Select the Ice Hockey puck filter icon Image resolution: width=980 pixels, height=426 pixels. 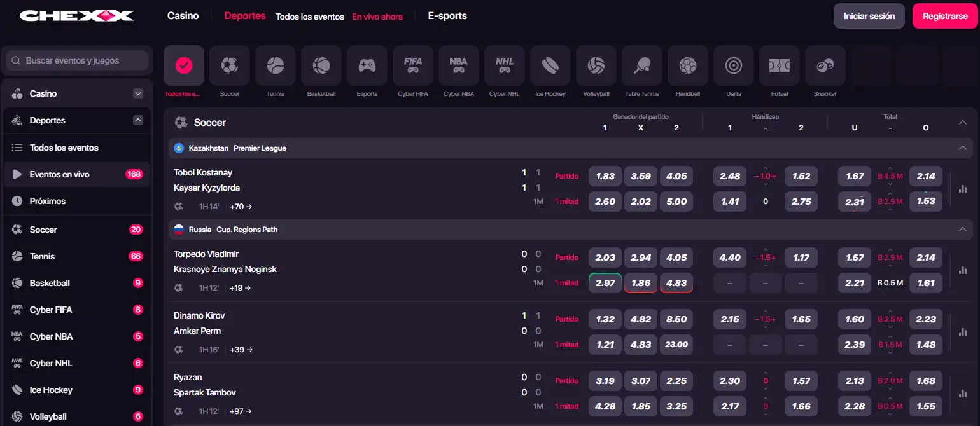(550, 65)
